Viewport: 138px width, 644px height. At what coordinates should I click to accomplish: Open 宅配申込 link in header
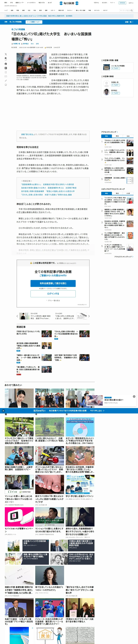(96, 3)
